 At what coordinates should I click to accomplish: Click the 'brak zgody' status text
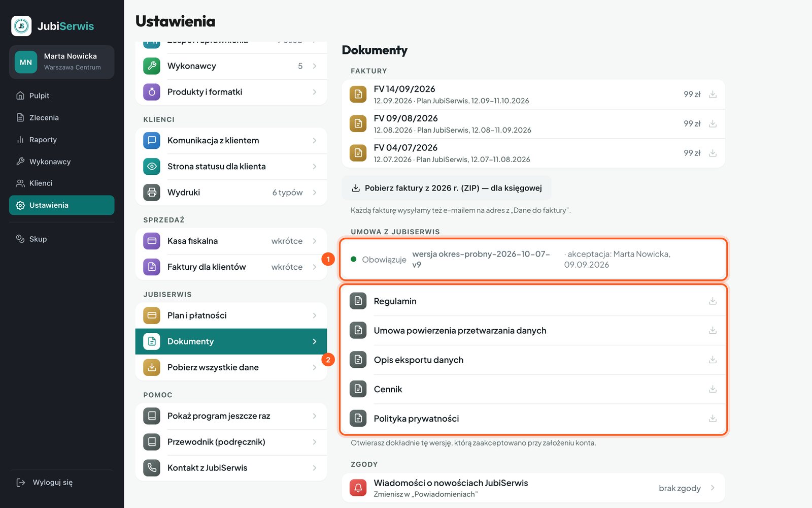click(680, 488)
